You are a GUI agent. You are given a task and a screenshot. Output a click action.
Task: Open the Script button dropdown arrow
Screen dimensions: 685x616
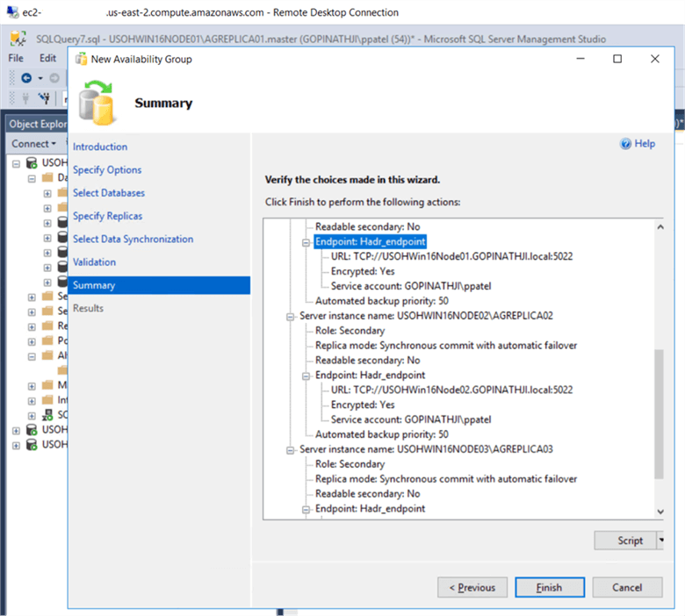tap(660, 541)
